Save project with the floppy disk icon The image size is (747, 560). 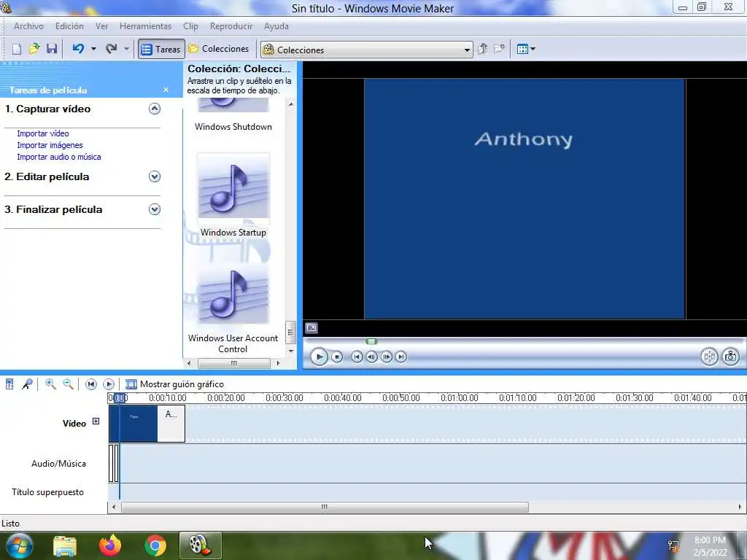52,49
